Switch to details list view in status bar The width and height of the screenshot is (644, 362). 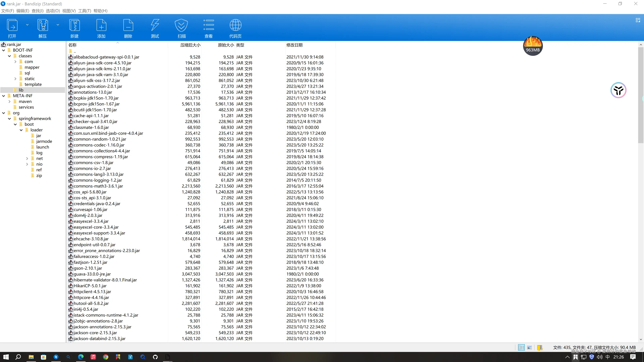[x=521, y=348]
